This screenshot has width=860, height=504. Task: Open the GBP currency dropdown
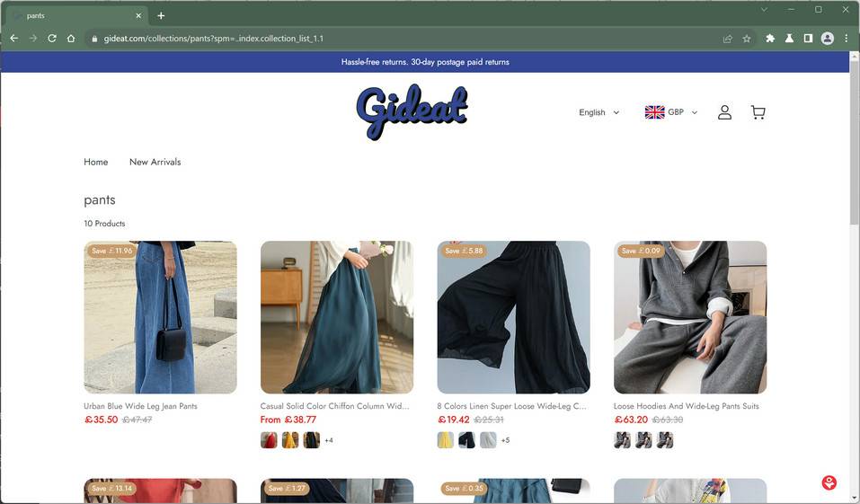670,112
